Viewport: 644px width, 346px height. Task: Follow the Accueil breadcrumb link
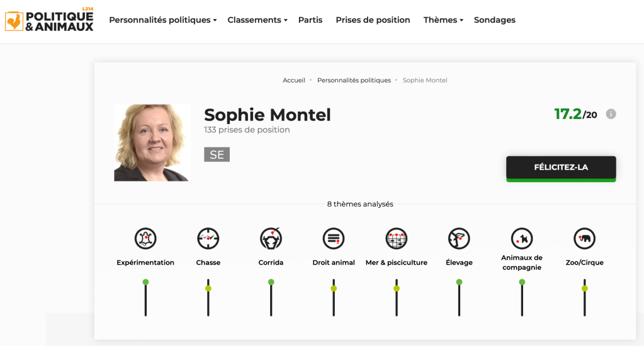[x=293, y=80]
